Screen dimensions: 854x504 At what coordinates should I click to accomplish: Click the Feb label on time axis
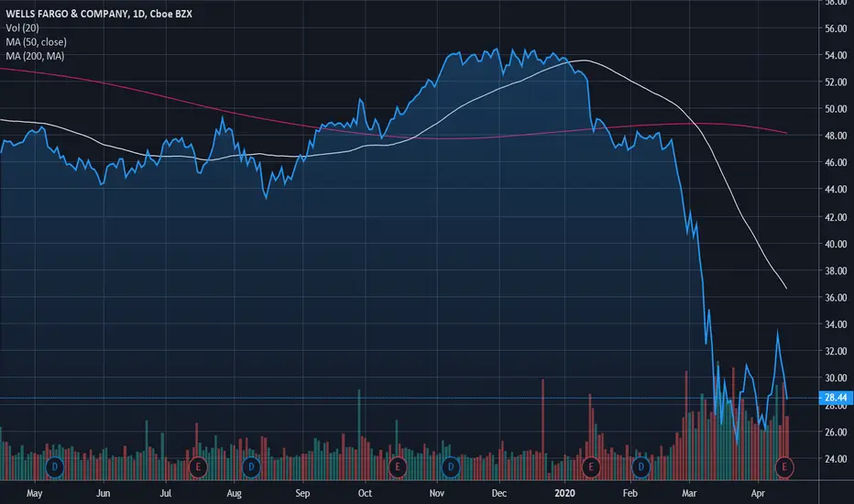[630, 493]
